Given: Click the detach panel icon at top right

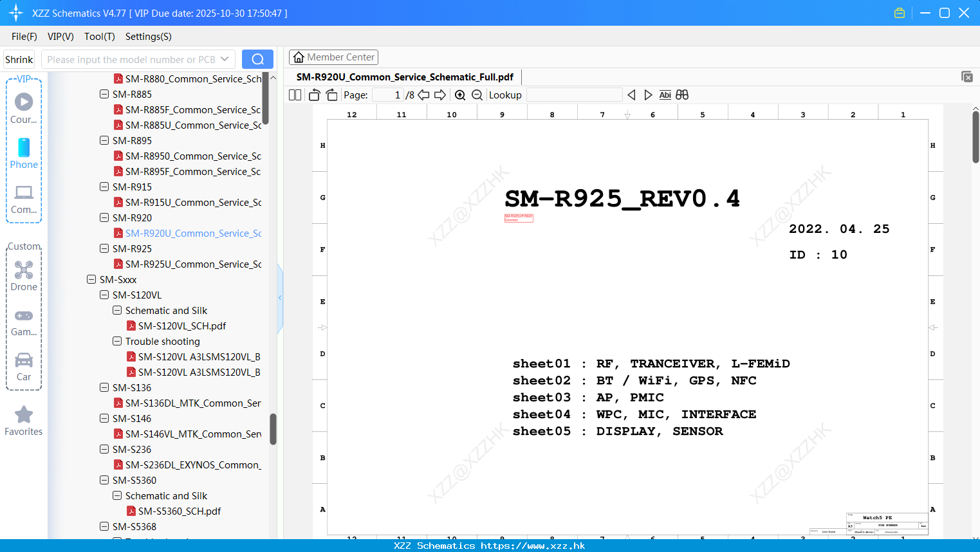Looking at the screenshot, I should 967,77.
